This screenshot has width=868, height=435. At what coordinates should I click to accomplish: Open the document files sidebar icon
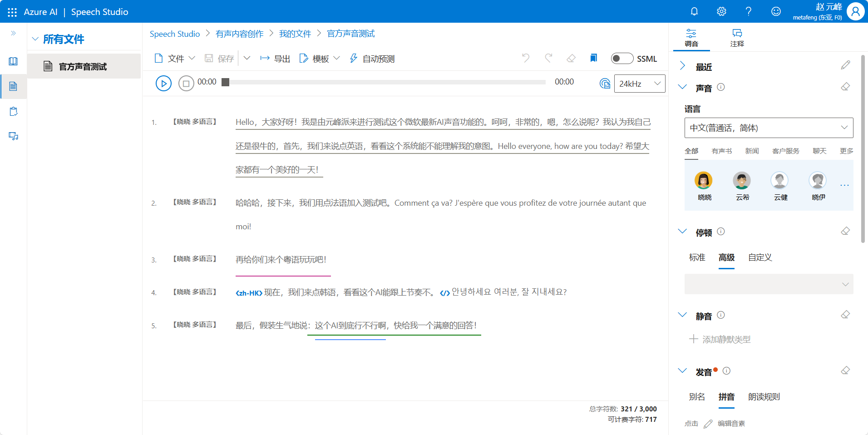click(x=13, y=86)
